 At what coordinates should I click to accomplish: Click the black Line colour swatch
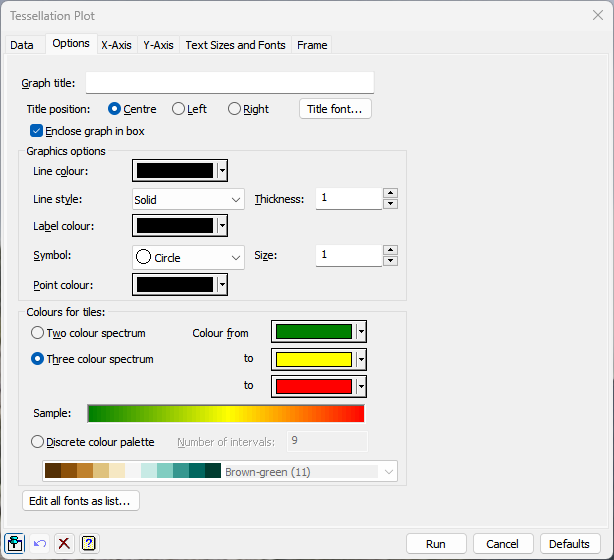[175, 170]
